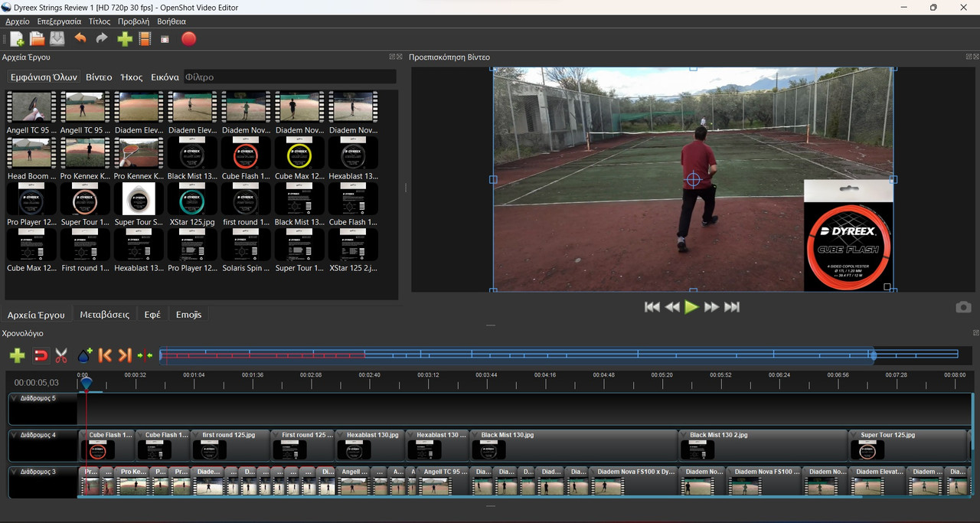The image size is (980, 523).
Task: Expand the Διάδρομος 4 track menu arrow
Action: coord(14,435)
